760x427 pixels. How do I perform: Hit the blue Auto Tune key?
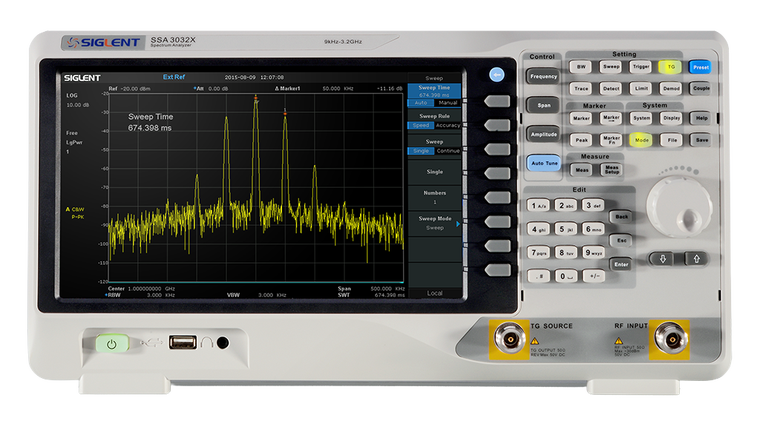point(544,163)
